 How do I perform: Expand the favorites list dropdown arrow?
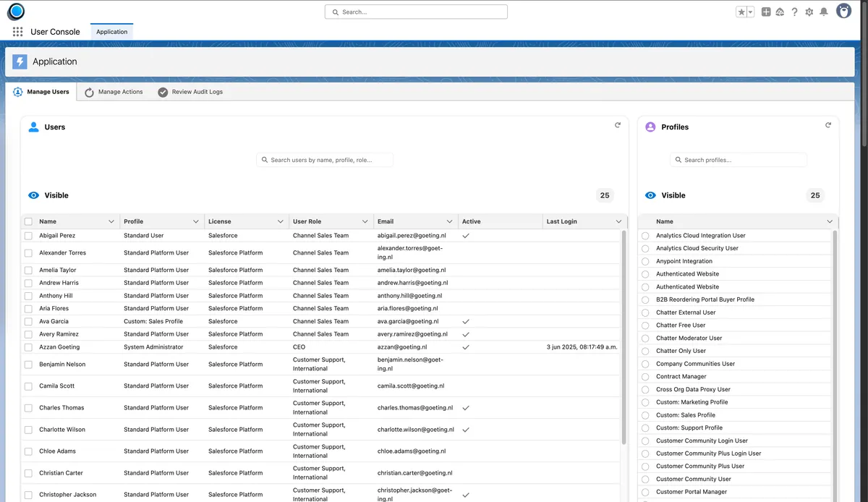(750, 12)
